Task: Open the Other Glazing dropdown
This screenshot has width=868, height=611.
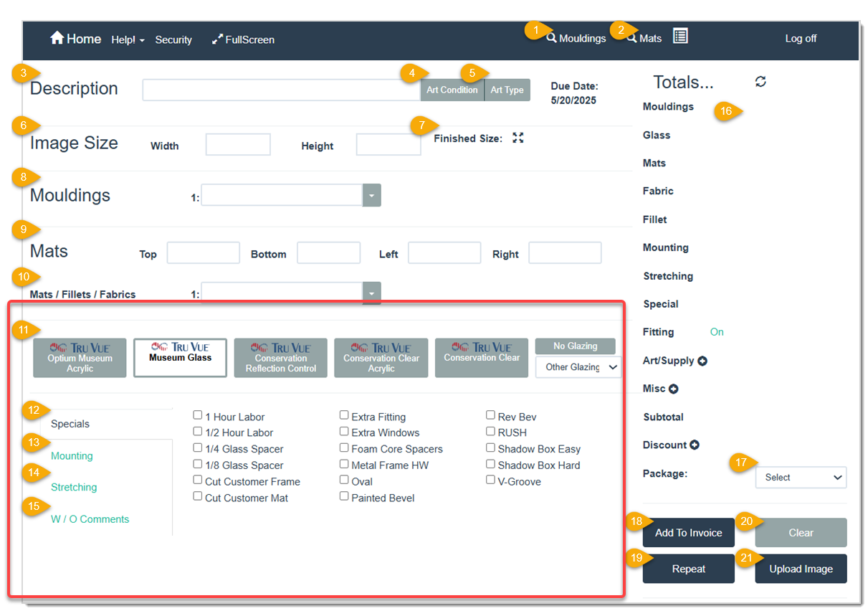Action: (x=578, y=367)
